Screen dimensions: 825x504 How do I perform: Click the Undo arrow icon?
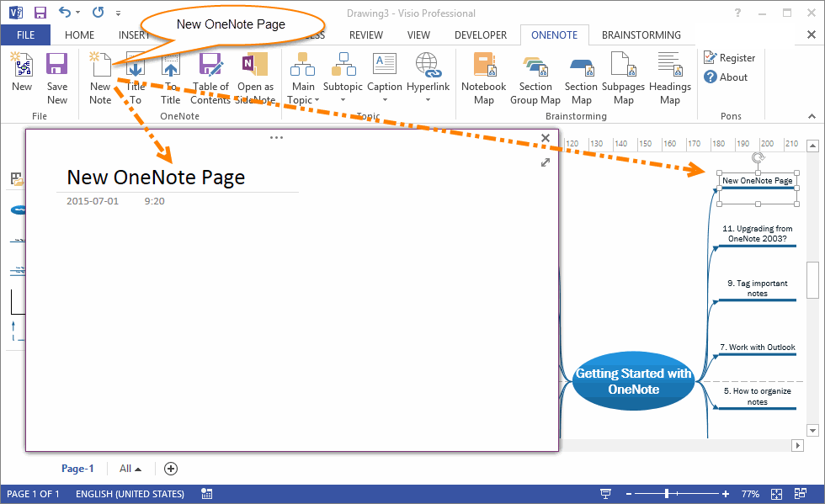64,12
